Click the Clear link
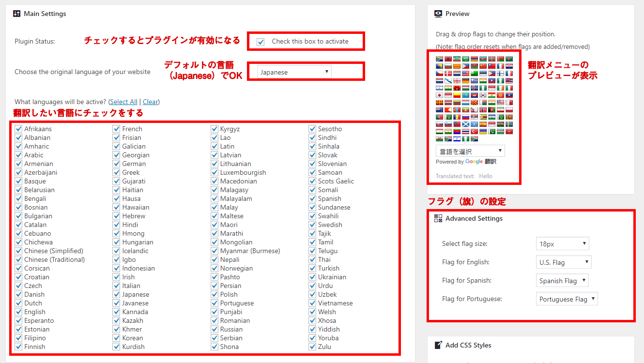Viewport: 644px width, 363px height. tap(150, 102)
